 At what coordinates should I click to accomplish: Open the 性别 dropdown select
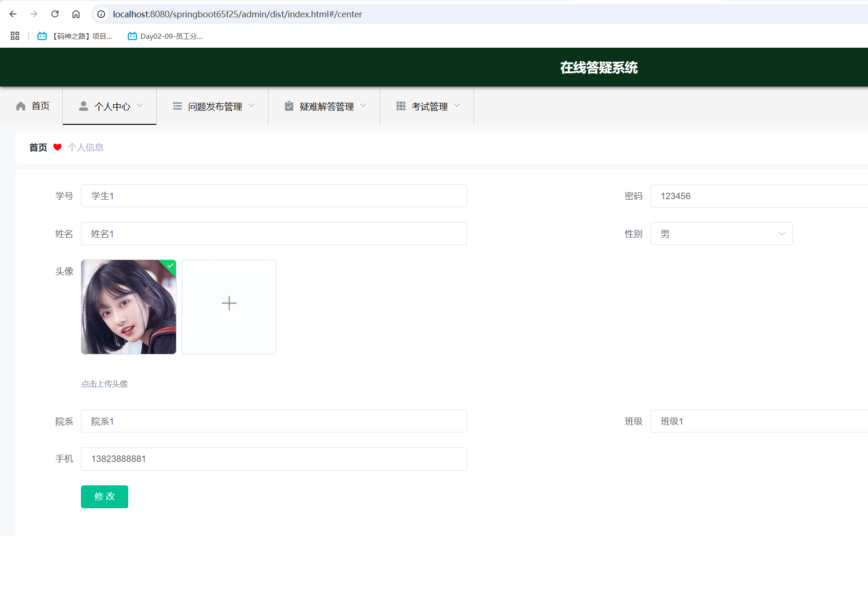722,234
